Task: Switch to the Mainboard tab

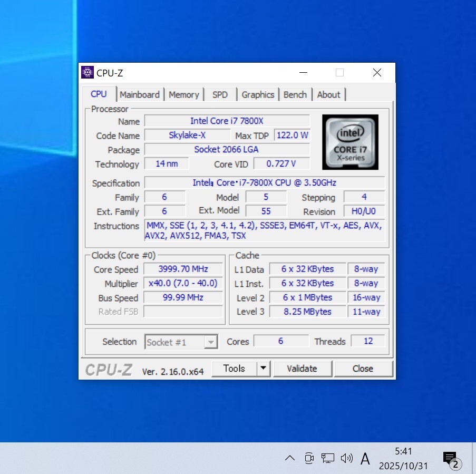Action: coord(140,95)
